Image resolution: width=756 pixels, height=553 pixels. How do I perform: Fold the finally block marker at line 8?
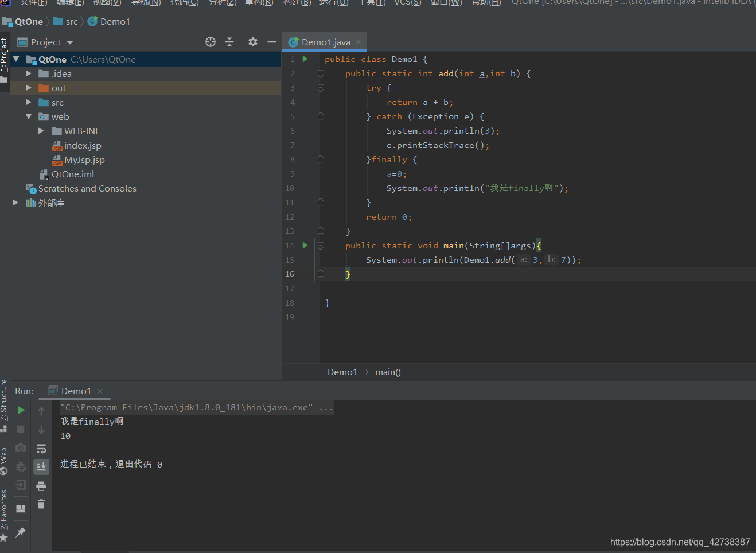pyautogui.click(x=321, y=159)
